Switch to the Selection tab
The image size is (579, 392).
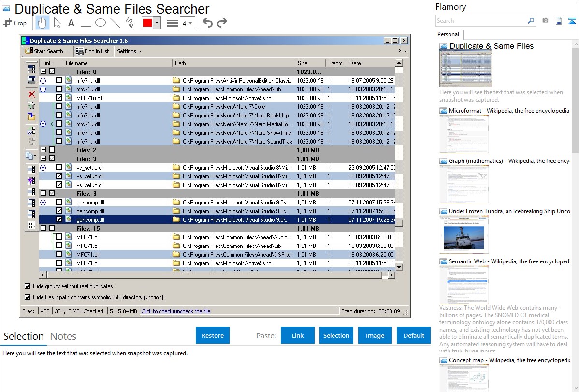[24, 336]
